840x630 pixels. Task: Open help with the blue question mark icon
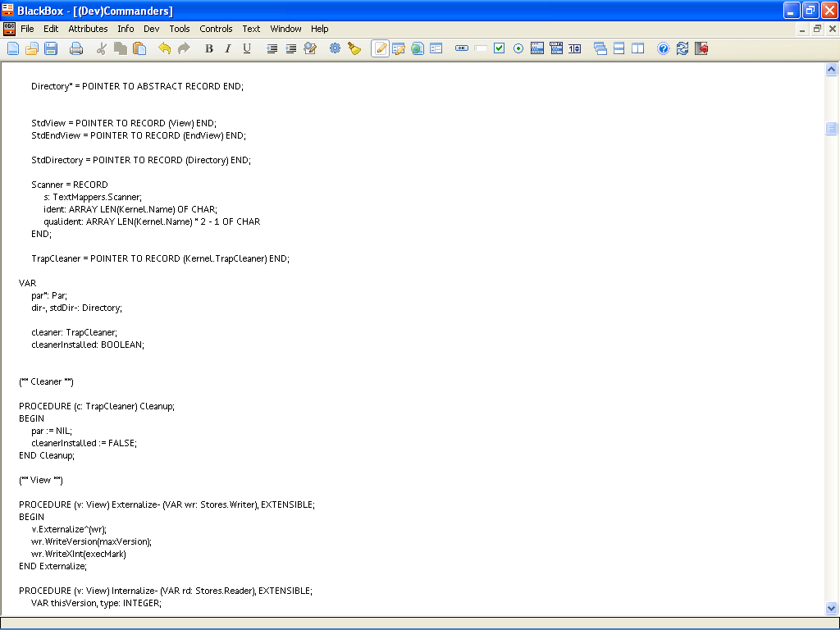[664, 48]
